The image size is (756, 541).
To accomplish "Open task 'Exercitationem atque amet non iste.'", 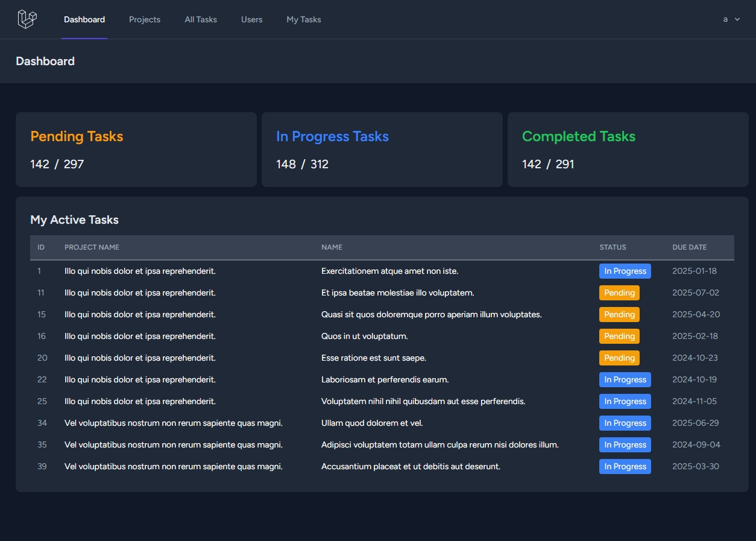I will pyautogui.click(x=389, y=271).
